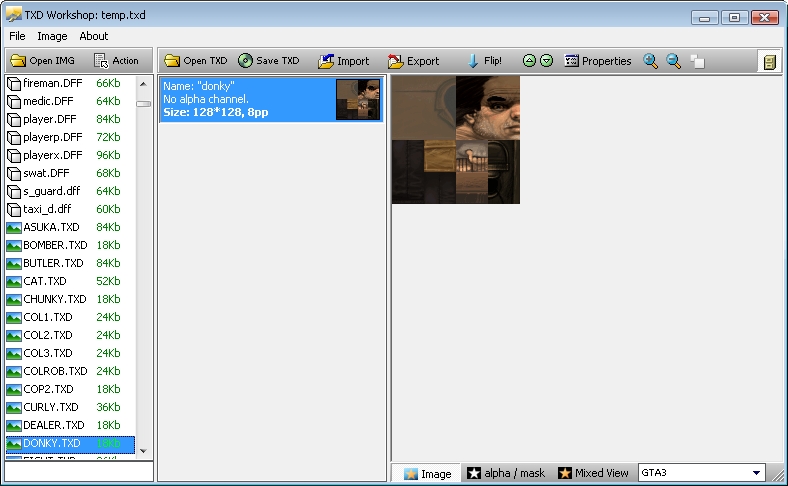The width and height of the screenshot is (788, 486).
Task: Maximize the TXD Workshop window
Action: coord(734,18)
